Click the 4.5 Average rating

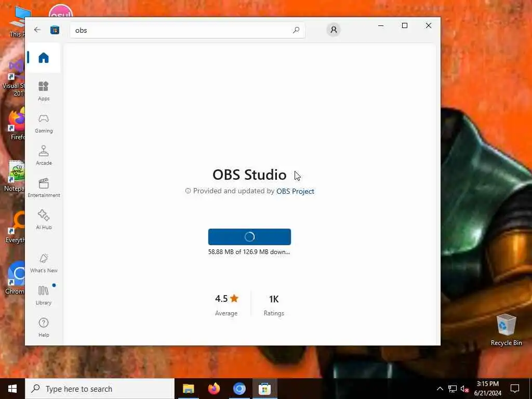tap(227, 304)
